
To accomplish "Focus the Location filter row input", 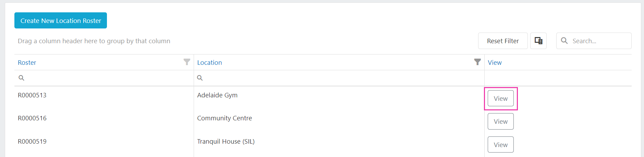I will 342,78.
